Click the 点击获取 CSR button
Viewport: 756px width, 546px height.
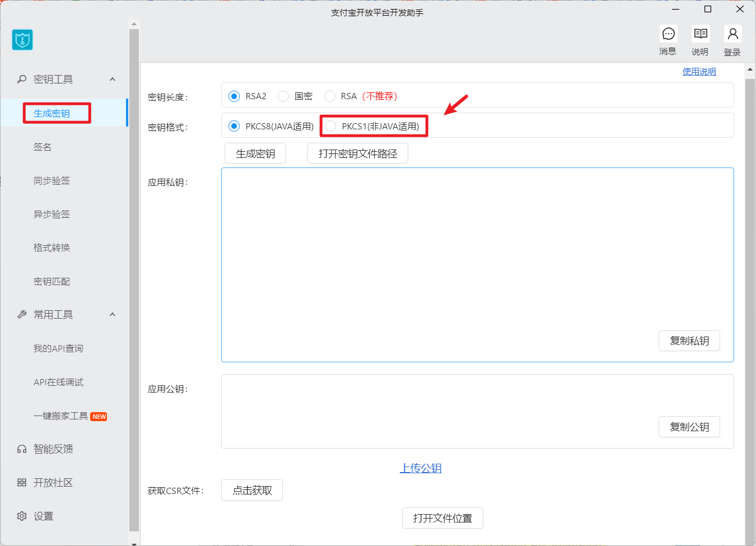252,490
